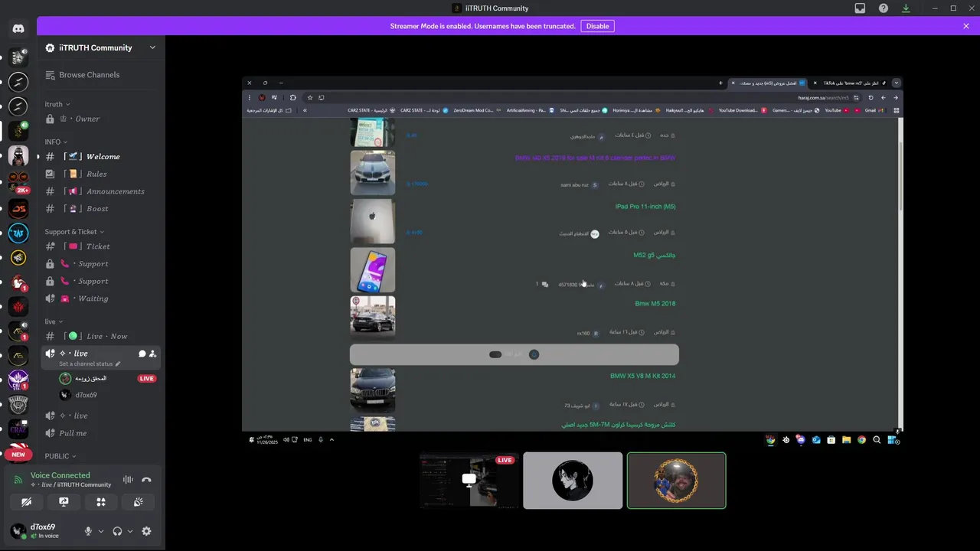Open the Boost channel
980x551 pixels.
point(101,208)
